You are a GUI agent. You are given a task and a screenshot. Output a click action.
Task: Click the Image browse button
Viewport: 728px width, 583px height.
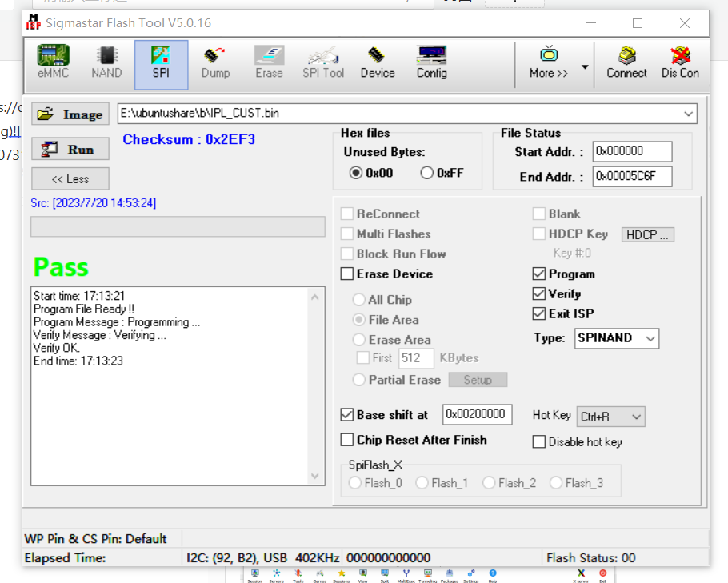[70, 114]
